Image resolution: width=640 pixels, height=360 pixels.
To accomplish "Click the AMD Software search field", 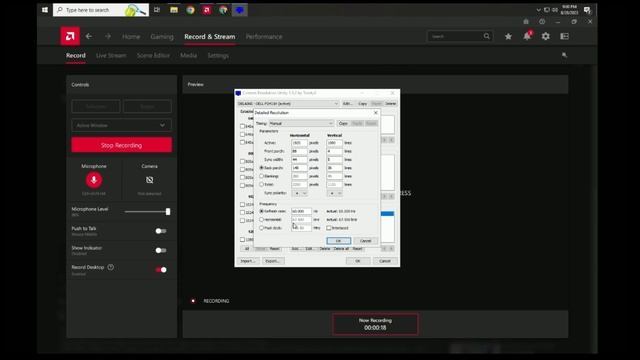I will 459,36.
